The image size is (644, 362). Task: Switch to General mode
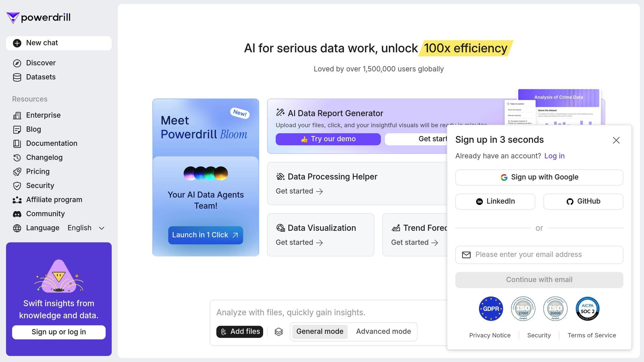[x=319, y=332]
